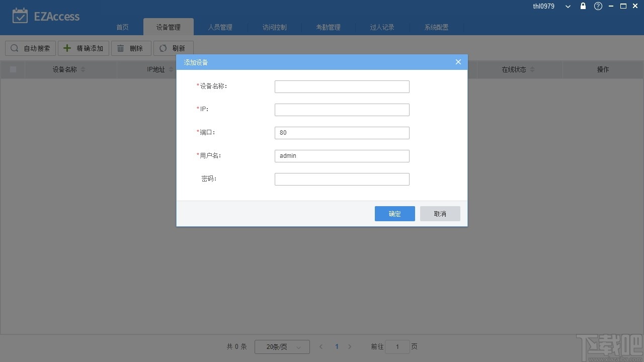Toggle the select-all checkbox in the table header
The width and height of the screenshot is (644, 362).
(x=13, y=69)
